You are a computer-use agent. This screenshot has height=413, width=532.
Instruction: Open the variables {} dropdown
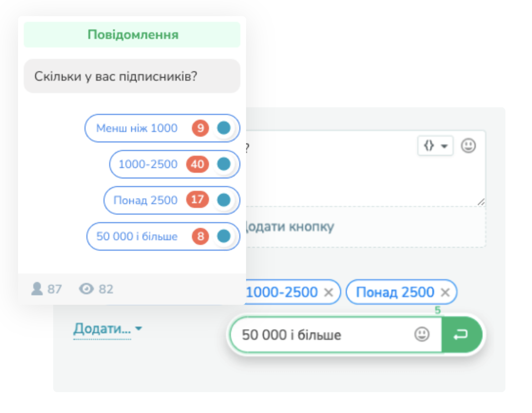(x=435, y=146)
